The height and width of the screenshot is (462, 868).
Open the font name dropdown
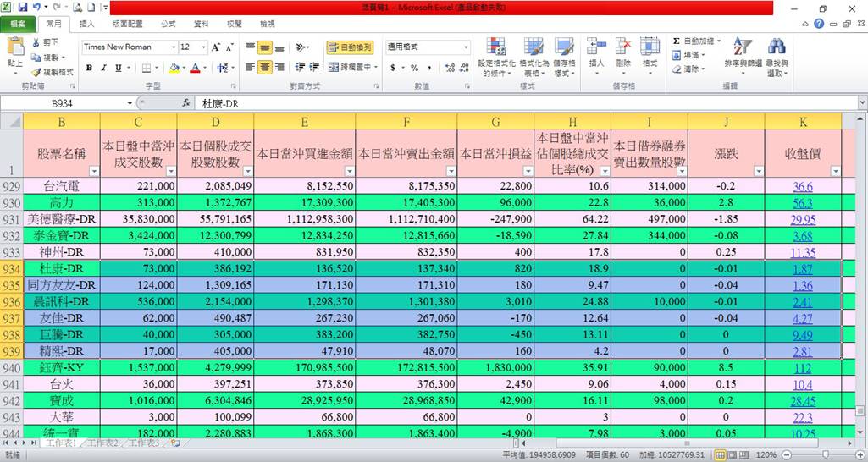(173, 47)
